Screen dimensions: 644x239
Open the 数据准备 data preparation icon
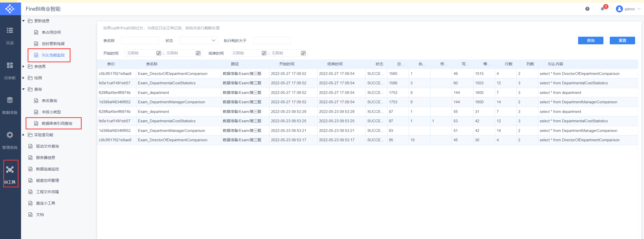point(10,100)
